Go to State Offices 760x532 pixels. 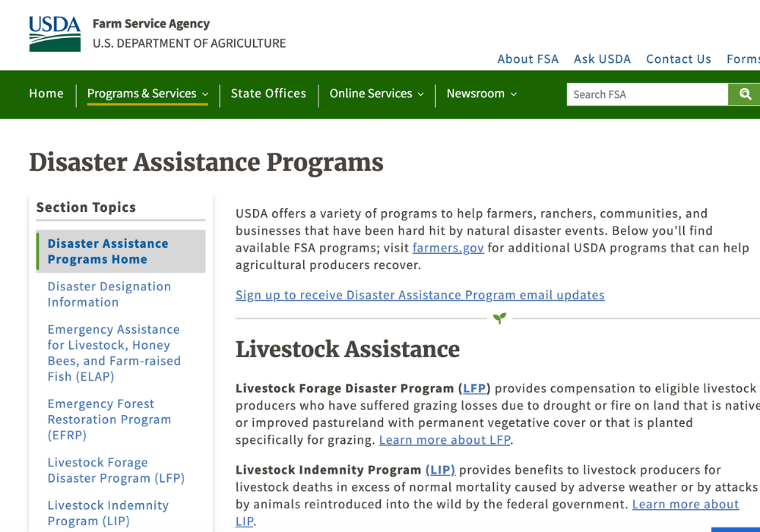pos(268,93)
